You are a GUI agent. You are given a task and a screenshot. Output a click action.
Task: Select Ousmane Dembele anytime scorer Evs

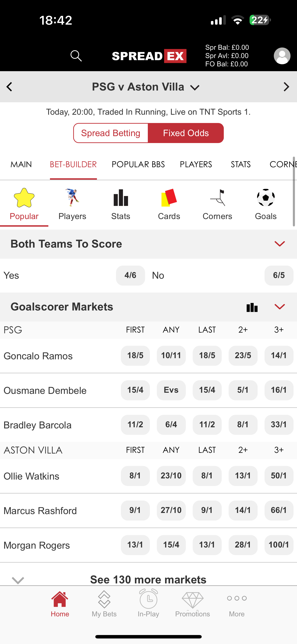(171, 390)
